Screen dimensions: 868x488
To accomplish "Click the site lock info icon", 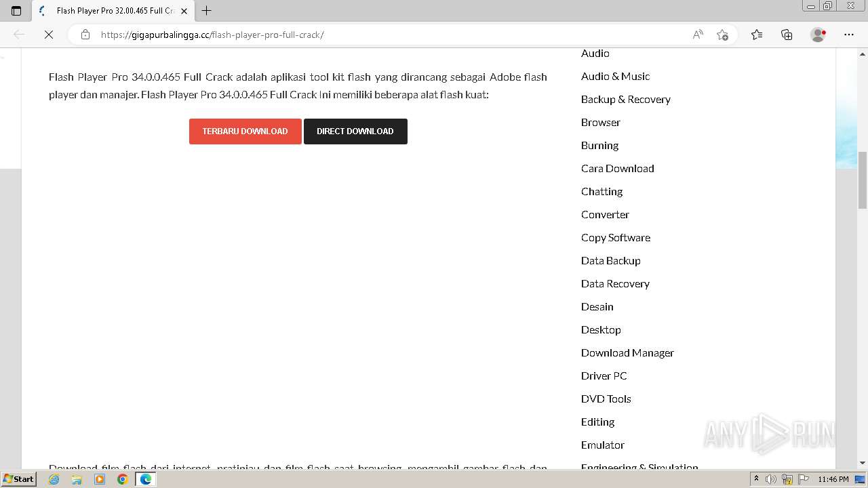I will click(85, 35).
